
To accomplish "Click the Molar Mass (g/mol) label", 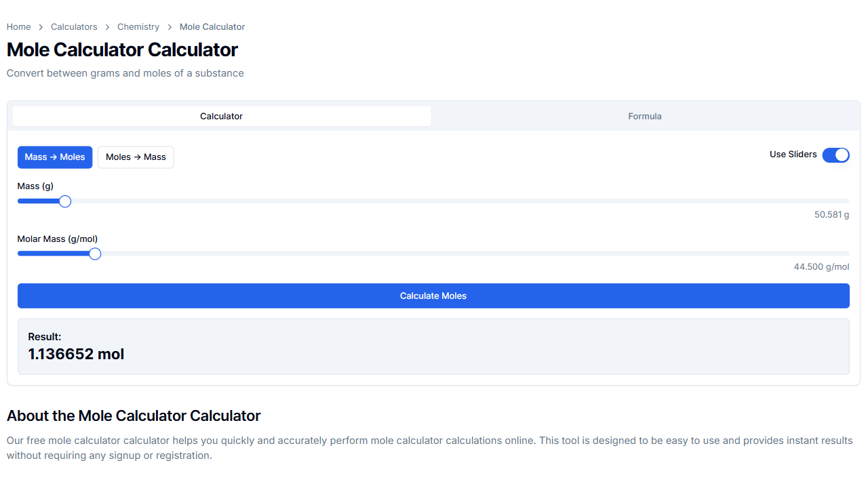I will point(57,239).
